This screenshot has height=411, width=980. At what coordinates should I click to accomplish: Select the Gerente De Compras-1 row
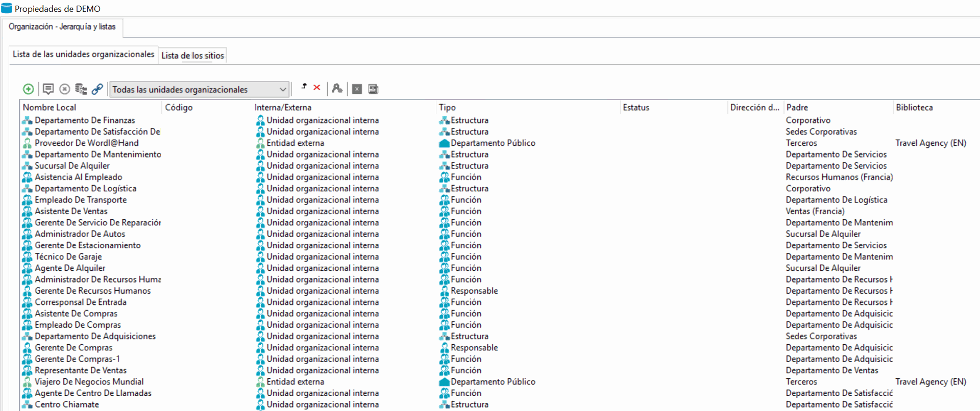[x=500, y=359]
